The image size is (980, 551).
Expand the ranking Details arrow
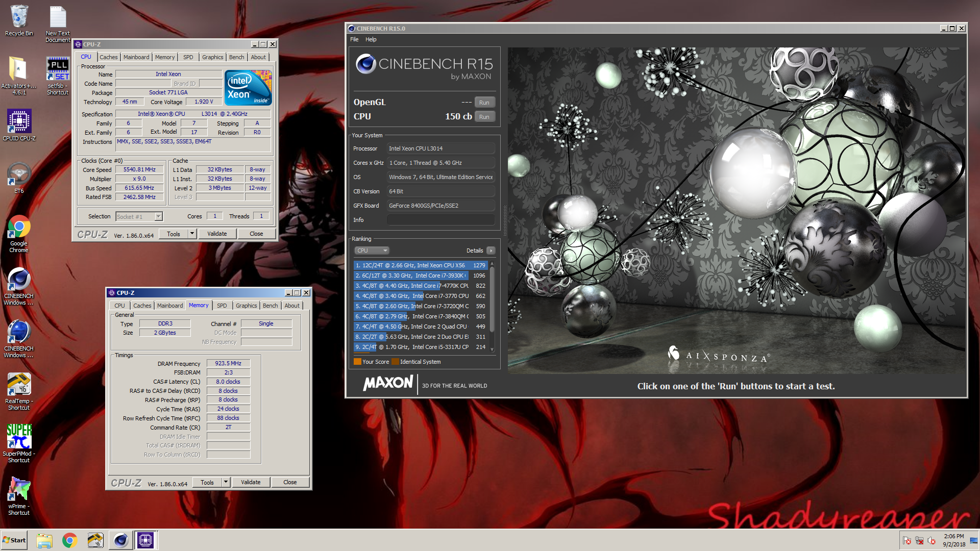point(491,251)
